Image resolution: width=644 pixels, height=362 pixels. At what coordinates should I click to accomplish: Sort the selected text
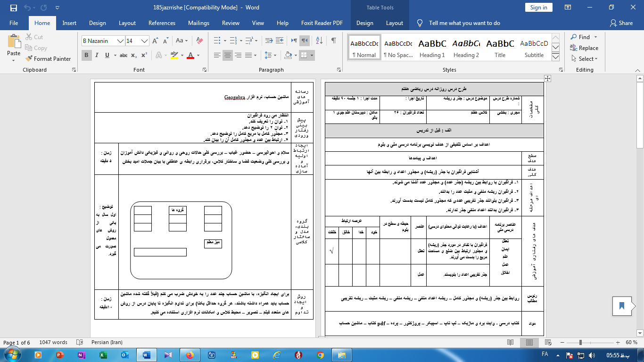click(319, 41)
